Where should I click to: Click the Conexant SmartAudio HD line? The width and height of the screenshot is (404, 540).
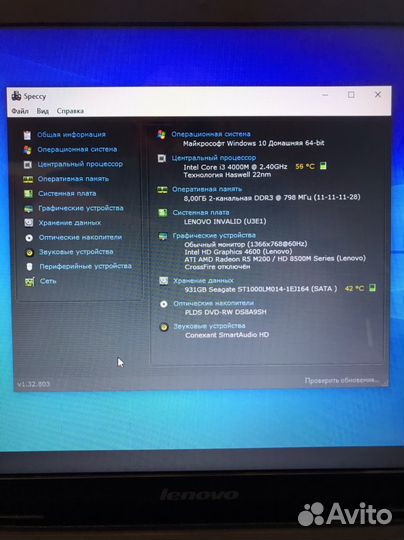coord(227,335)
